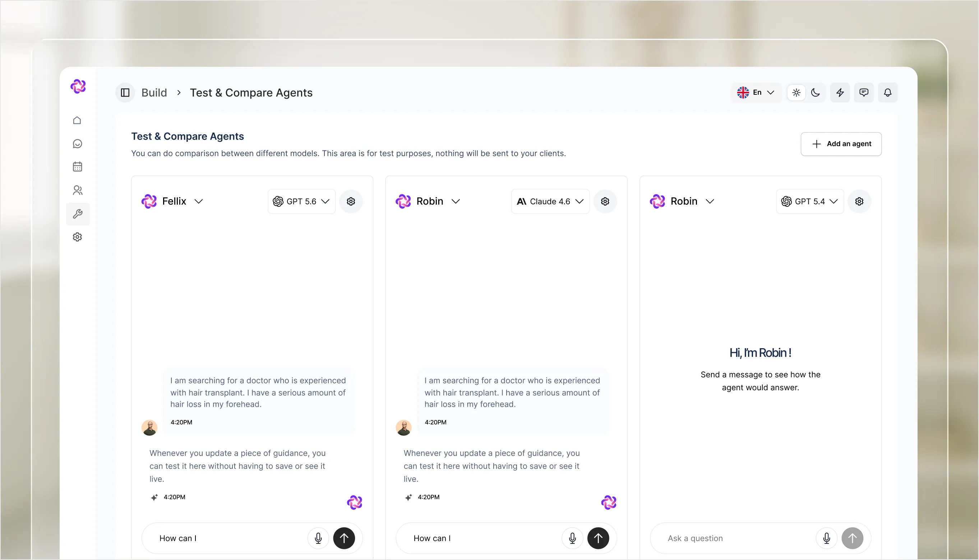The image size is (979, 560).
Task: Click microphone in Robin GPT 5.4 chat input
Action: click(827, 538)
